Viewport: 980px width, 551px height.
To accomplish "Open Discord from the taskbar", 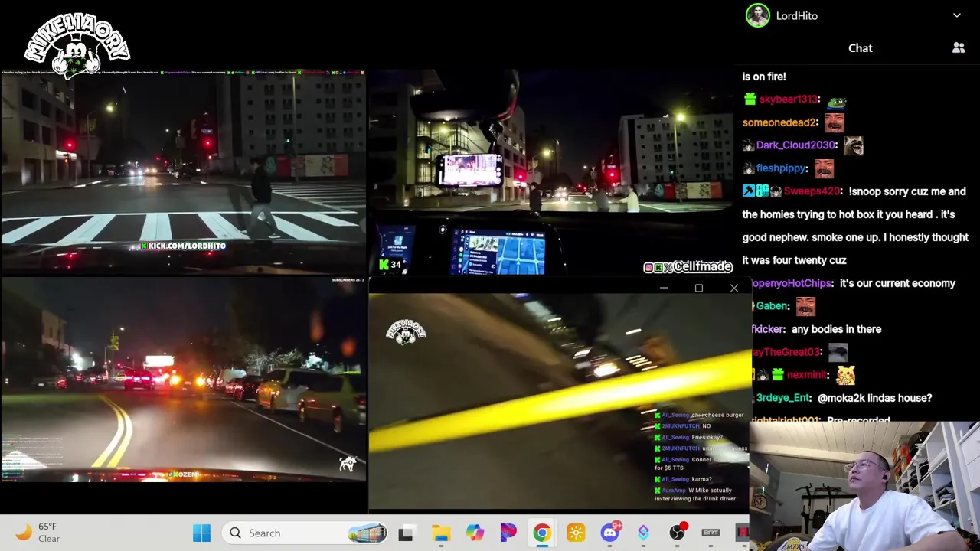I will [609, 533].
